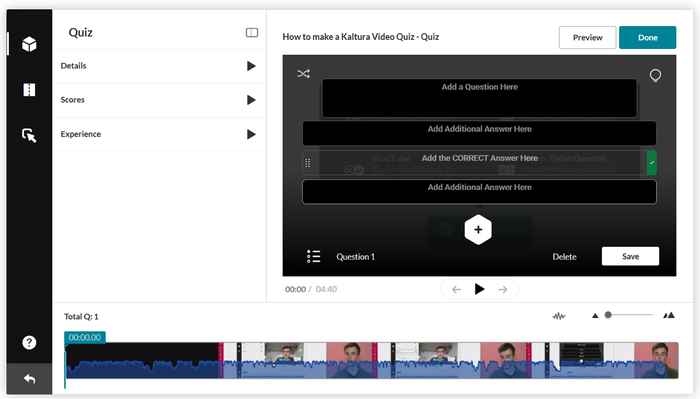Click the 00:00 current time text
The height and width of the screenshot is (399, 700).
coord(295,289)
